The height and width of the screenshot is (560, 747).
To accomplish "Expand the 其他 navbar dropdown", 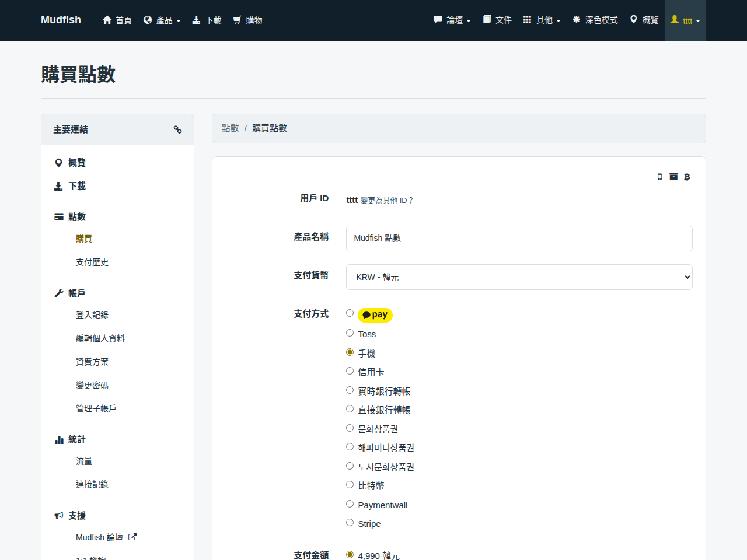I will (x=542, y=20).
